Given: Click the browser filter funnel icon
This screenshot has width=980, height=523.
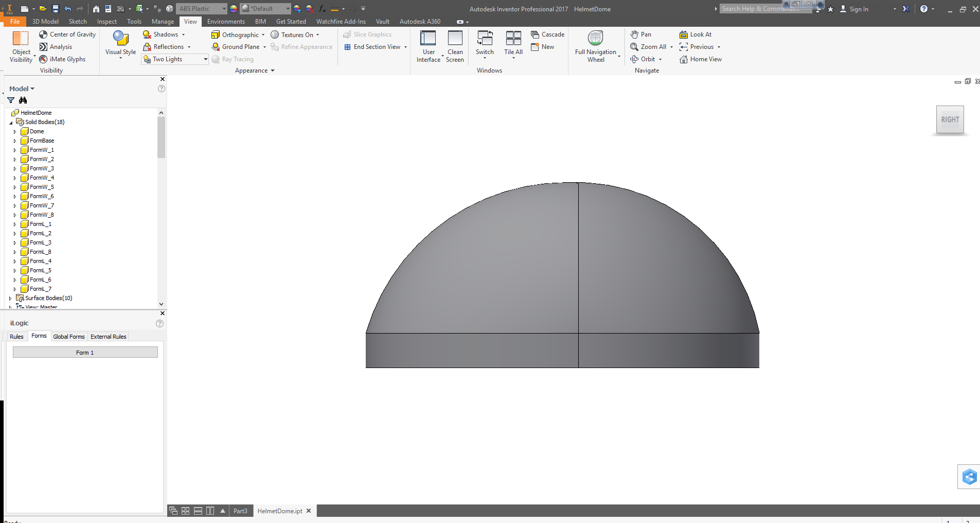Looking at the screenshot, I should (x=11, y=100).
